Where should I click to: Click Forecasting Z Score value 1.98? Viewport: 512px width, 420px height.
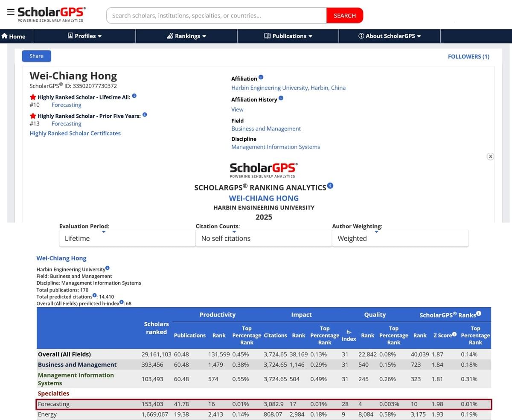(x=437, y=404)
